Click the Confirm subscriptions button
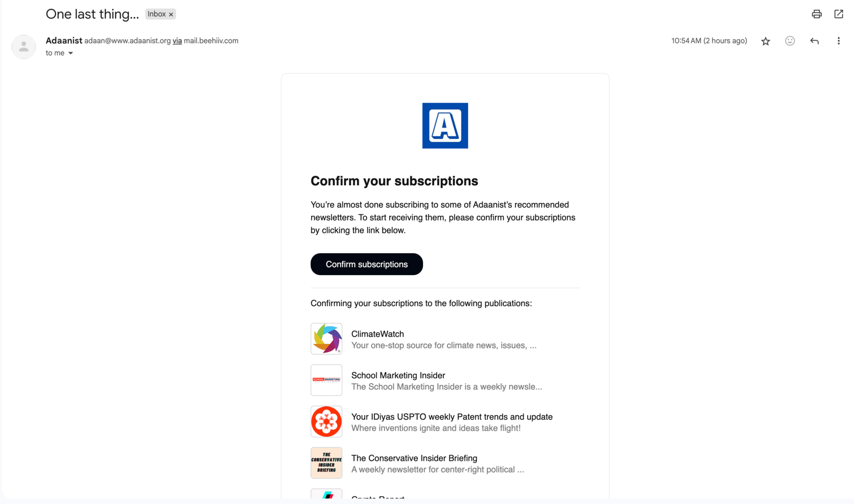This screenshot has width=854, height=504. (367, 264)
